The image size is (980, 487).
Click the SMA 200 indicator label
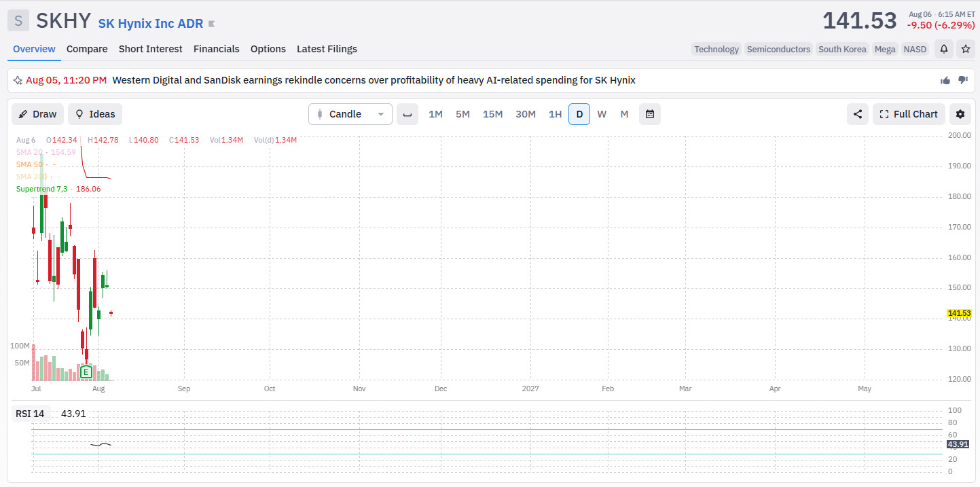(x=31, y=177)
